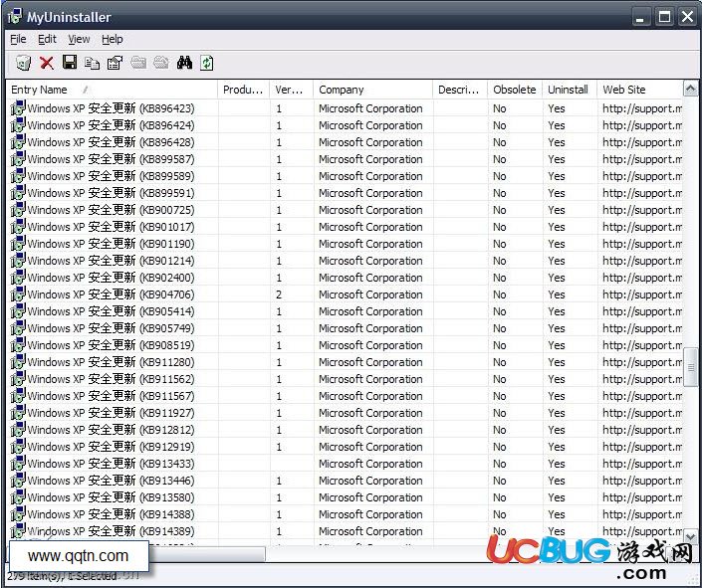Click the vertical scrollbar thumb
This screenshot has width=702, height=588.
point(690,367)
